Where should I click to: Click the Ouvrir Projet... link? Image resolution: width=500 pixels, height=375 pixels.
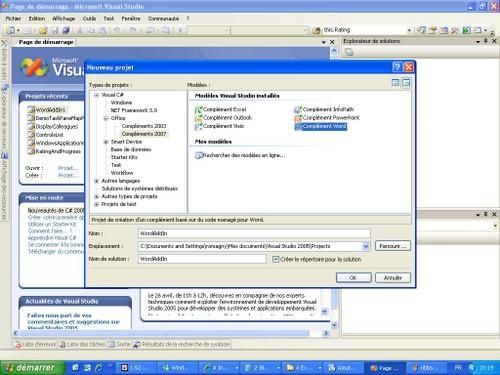68,168
